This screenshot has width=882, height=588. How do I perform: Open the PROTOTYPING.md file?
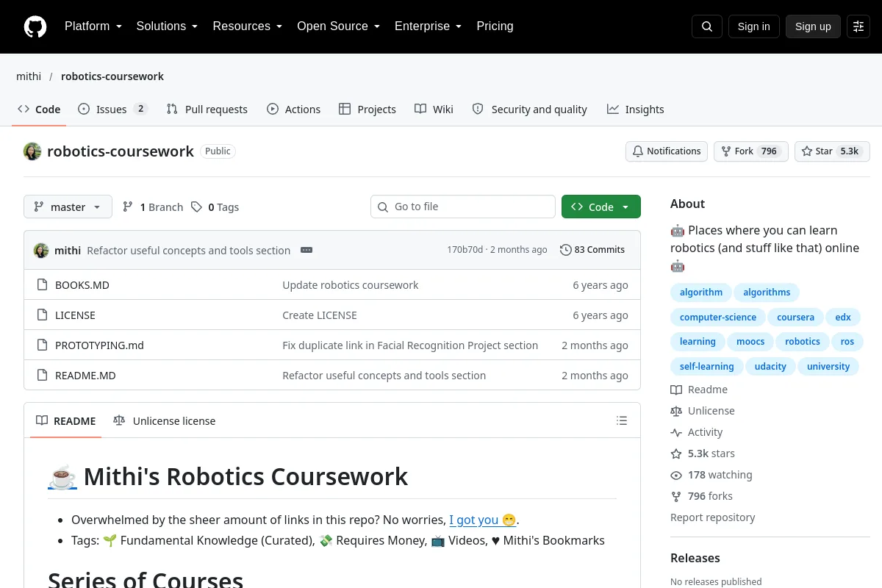(x=100, y=345)
